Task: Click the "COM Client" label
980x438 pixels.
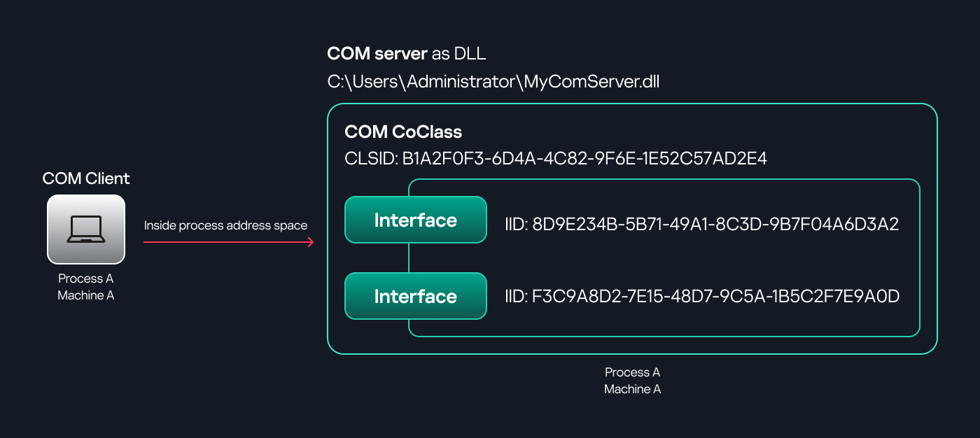Action: tap(86, 178)
